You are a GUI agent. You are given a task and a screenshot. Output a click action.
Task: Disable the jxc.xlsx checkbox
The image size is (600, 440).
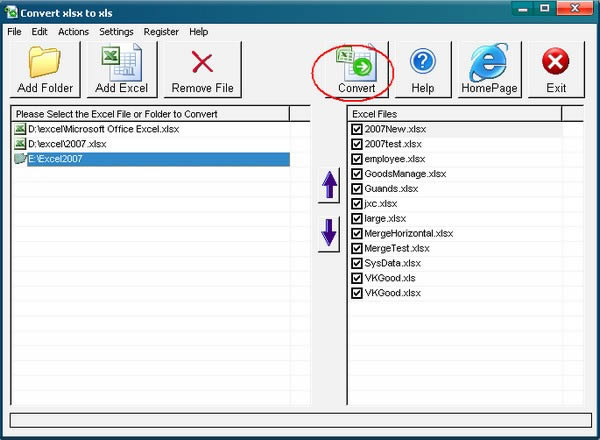coord(357,204)
